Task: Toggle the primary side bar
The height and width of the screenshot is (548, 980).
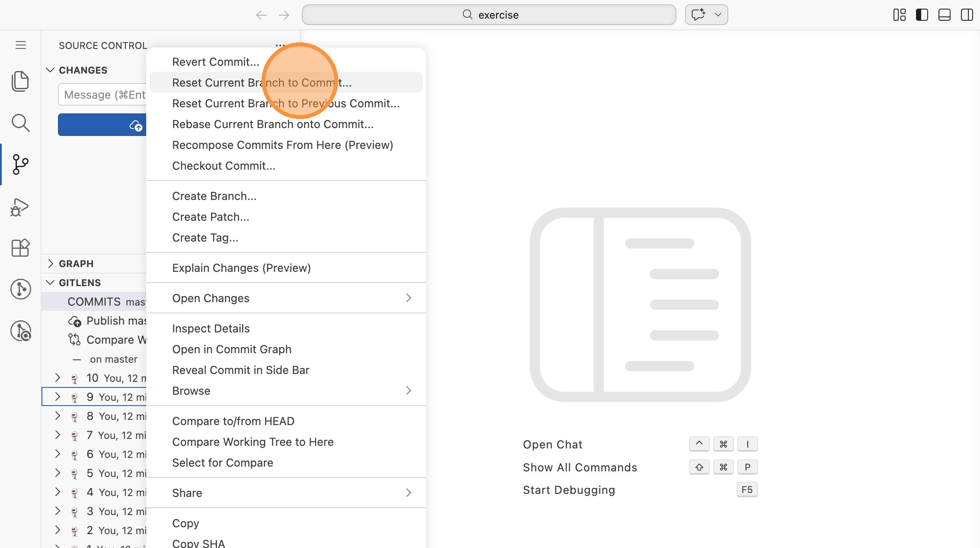Action: [922, 15]
